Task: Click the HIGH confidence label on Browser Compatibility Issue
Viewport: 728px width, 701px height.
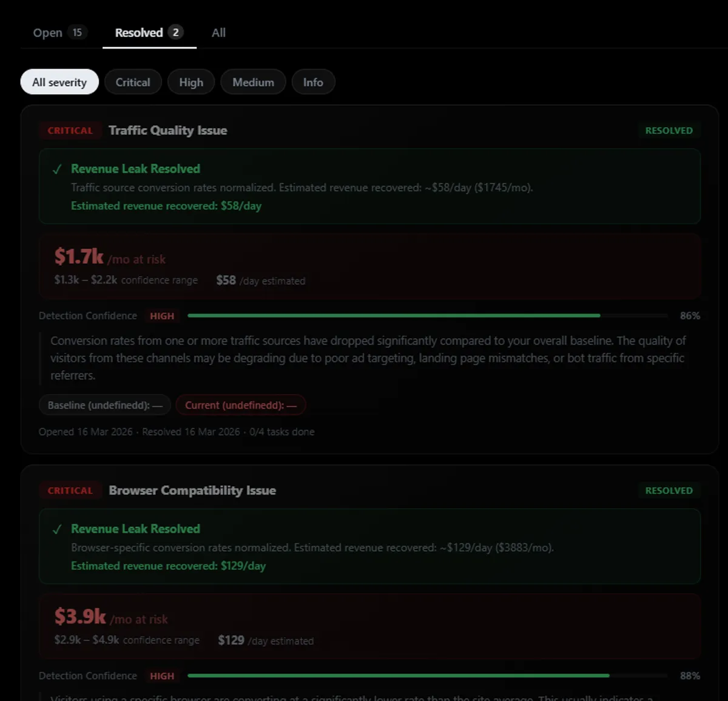Action: (x=163, y=676)
